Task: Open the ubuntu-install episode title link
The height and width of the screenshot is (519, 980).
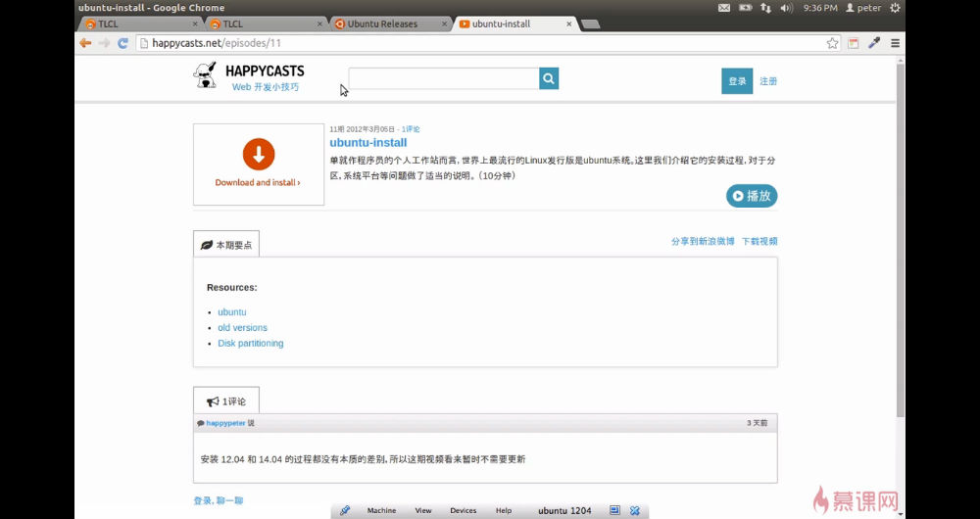Action: point(368,143)
